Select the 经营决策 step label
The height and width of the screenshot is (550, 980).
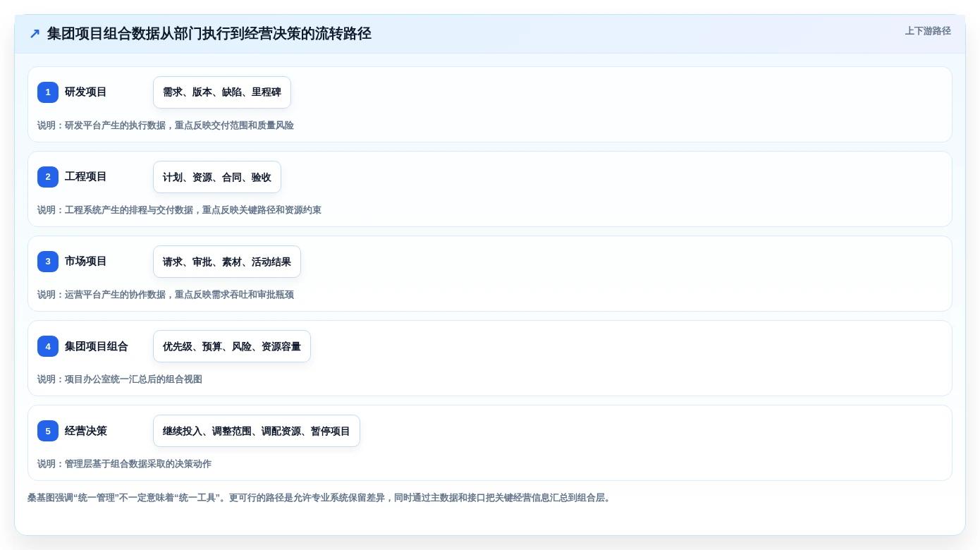[86, 431]
